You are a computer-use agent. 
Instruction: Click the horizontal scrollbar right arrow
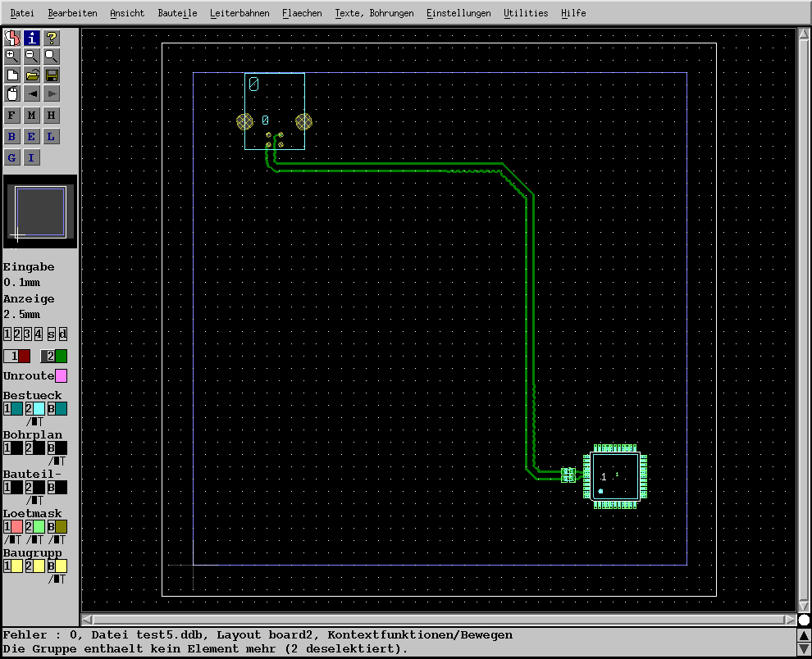coord(790,619)
